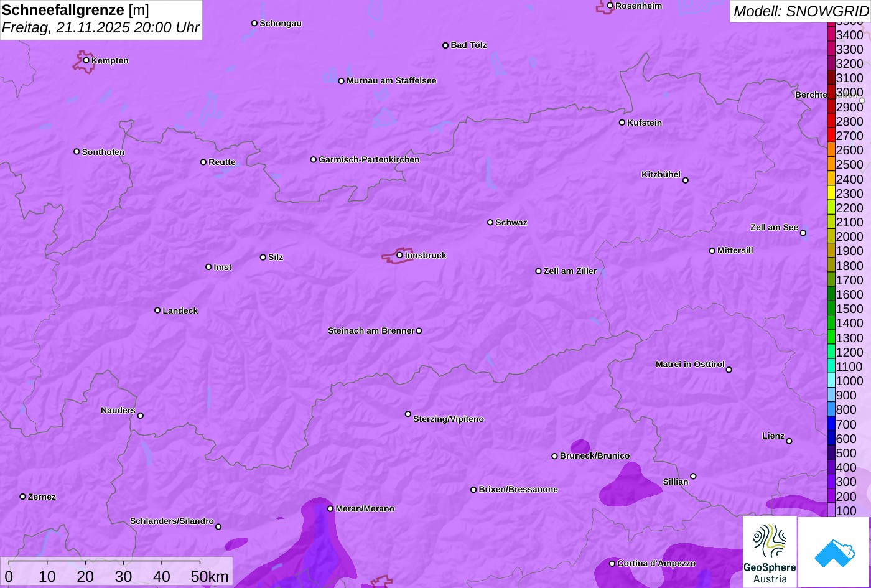Select the Rosenheim marker dot
The height and width of the screenshot is (588, 871).
pos(610,6)
